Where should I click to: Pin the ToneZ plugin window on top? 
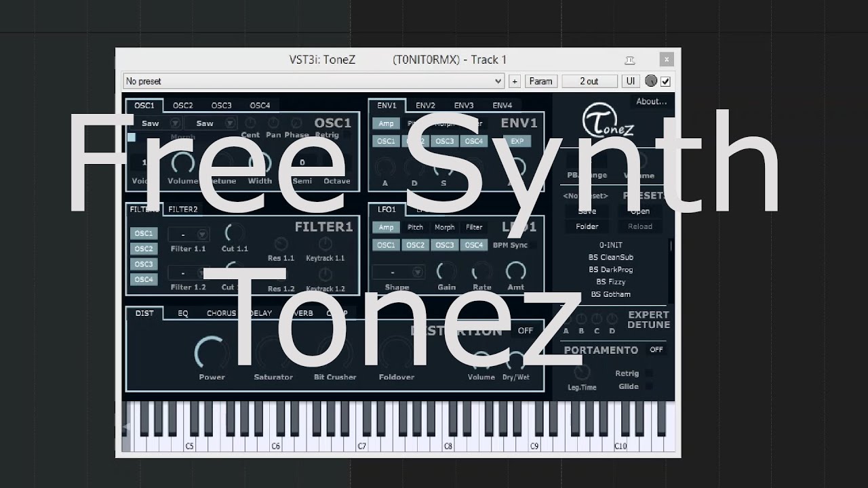tap(630, 60)
